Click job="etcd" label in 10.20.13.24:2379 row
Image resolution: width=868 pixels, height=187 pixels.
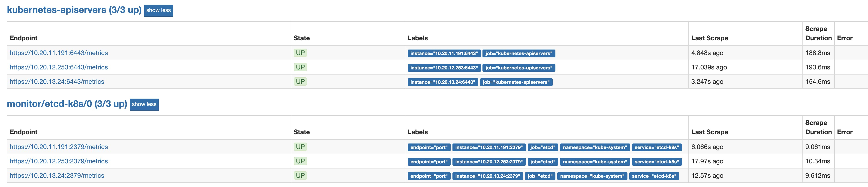(x=540, y=176)
